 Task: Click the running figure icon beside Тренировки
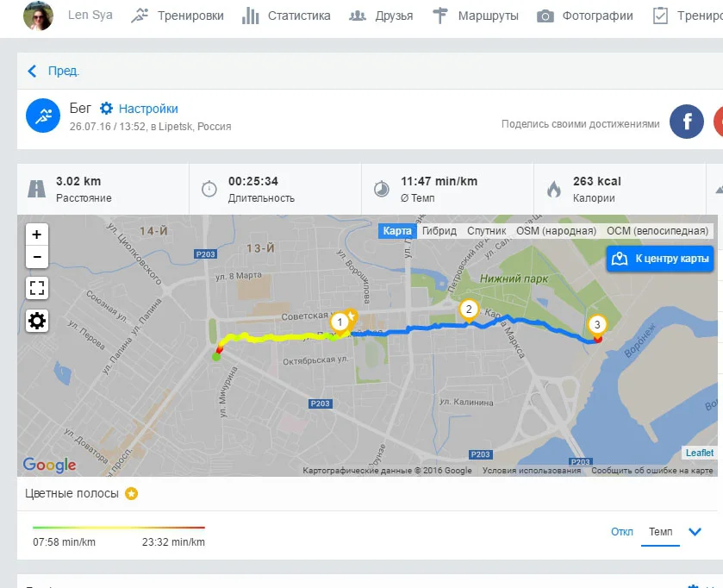pyautogui.click(x=140, y=16)
